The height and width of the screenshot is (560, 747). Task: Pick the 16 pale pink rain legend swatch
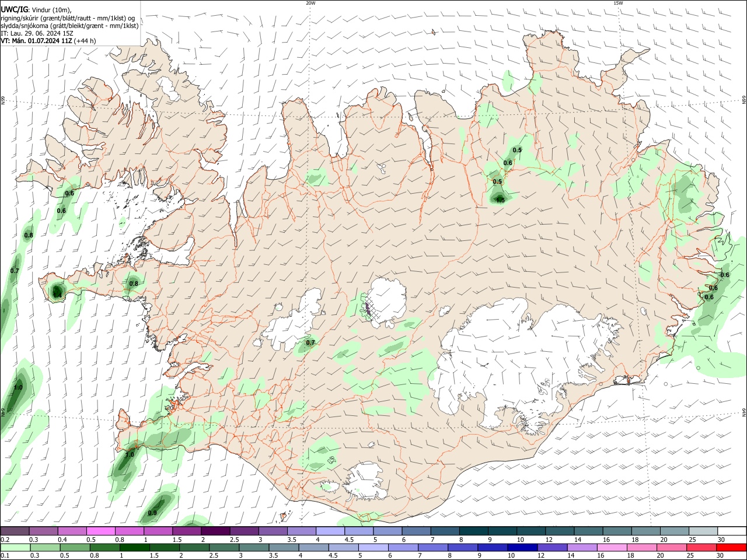[x=612, y=547]
